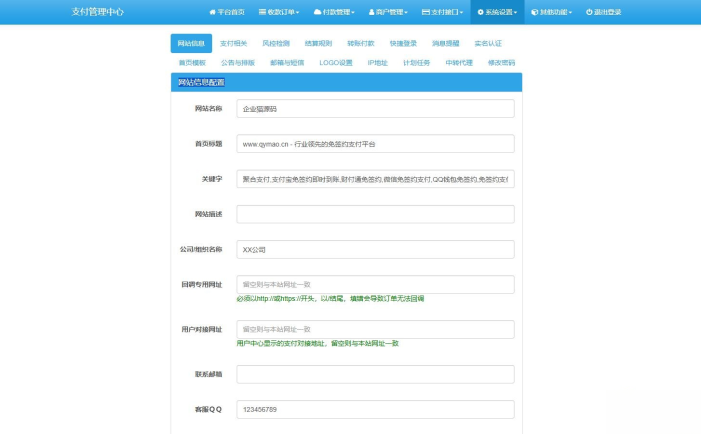Click the green http/https callback hint text
This screenshot has width=701, height=434.
330,299
